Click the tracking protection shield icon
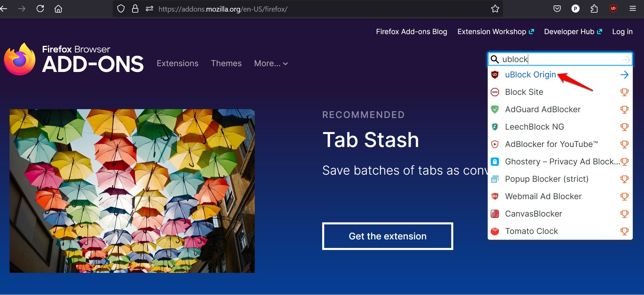Viewport: 644px width, 295px height. pyautogui.click(x=121, y=9)
